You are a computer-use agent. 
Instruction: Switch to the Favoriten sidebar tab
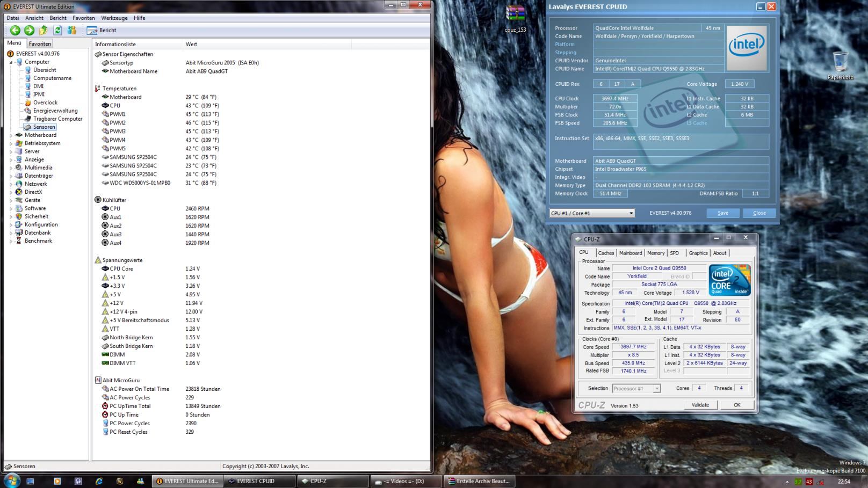(40, 43)
